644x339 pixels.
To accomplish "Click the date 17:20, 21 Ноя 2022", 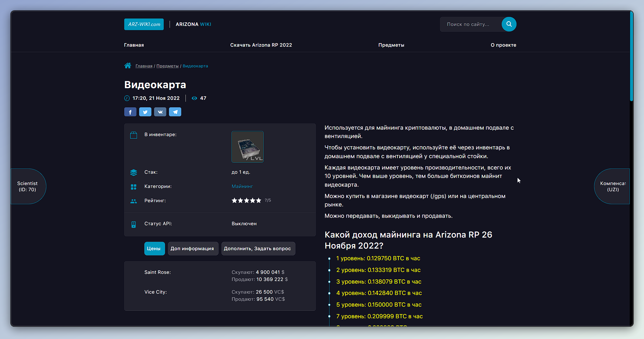I will click(156, 98).
